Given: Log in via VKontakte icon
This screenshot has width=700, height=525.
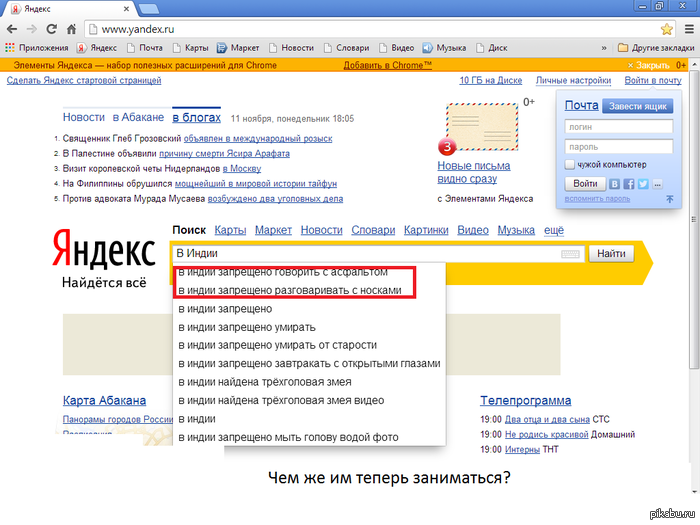Looking at the screenshot, I should pyautogui.click(x=615, y=183).
